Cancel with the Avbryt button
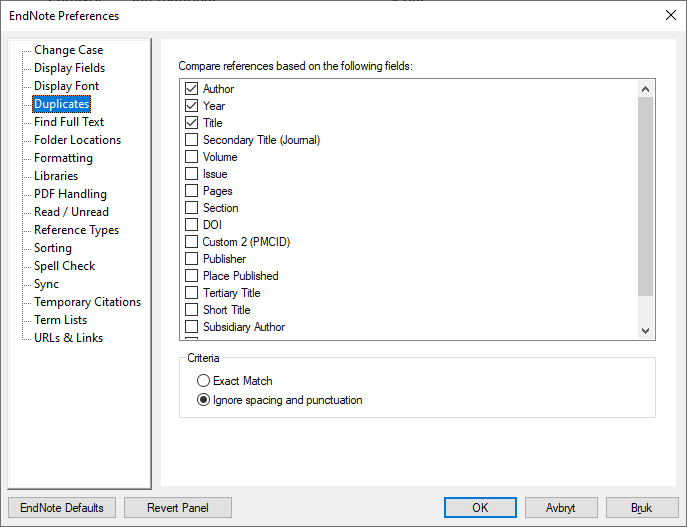Screen dimensions: 687x527 pyautogui.click(x=561, y=508)
